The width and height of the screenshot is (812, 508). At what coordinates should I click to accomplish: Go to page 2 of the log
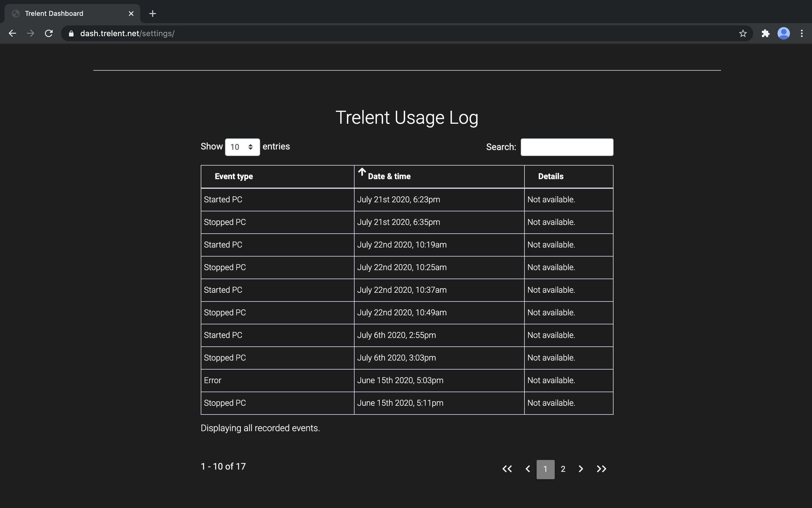563,469
